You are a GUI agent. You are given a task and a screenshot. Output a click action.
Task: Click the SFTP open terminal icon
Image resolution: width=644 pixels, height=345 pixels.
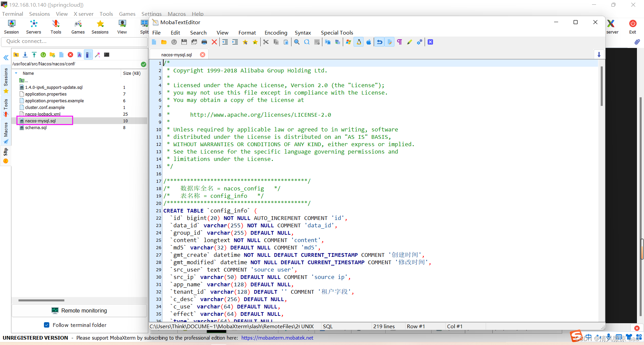pyautogui.click(x=107, y=55)
